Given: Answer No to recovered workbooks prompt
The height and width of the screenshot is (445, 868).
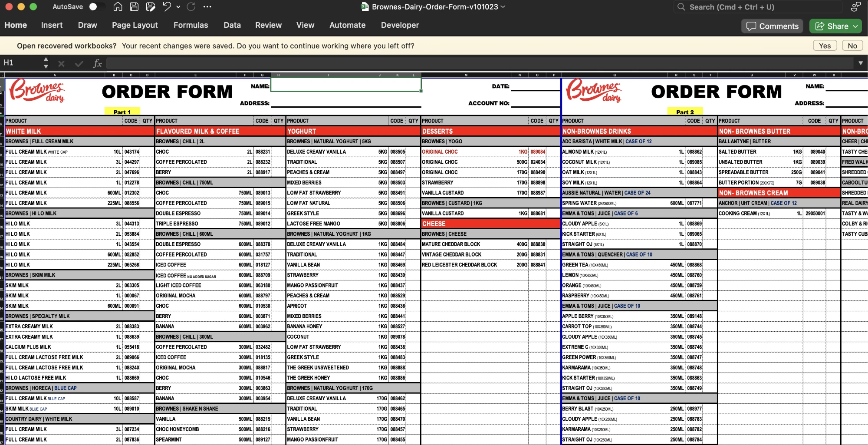Looking at the screenshot, I should [x=852, y=46].
